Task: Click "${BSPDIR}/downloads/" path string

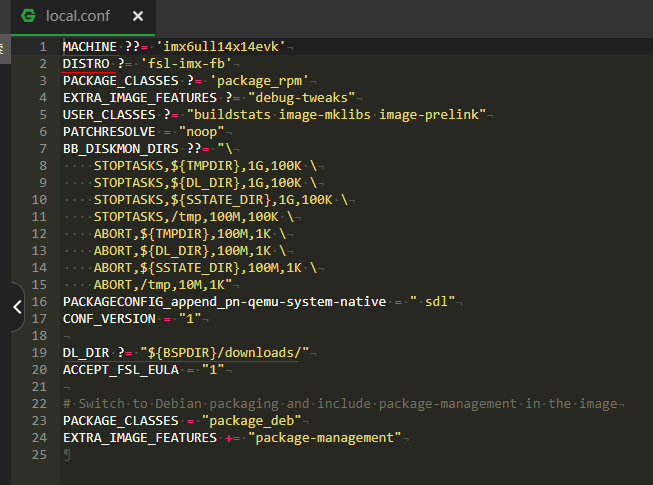Action: coord(225,353)
